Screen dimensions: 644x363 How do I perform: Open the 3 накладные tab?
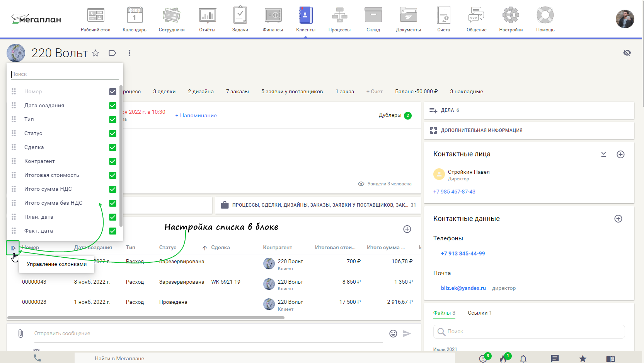pos(467,92)
